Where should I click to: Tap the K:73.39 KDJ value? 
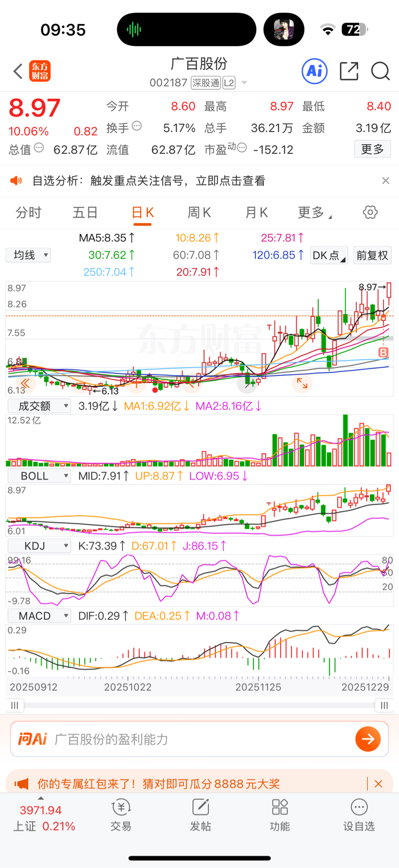point(102,546)
